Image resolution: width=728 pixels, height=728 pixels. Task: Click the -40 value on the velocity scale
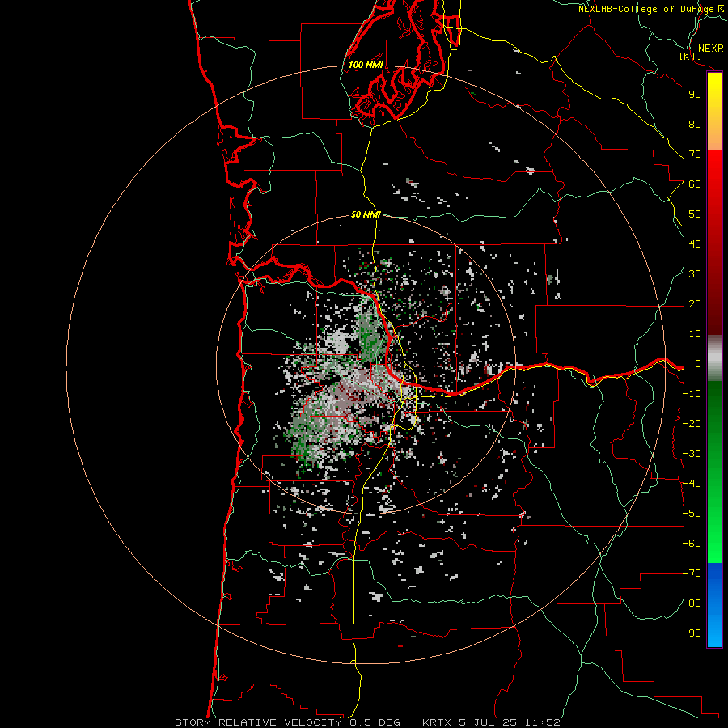click(x=692, y=484)
